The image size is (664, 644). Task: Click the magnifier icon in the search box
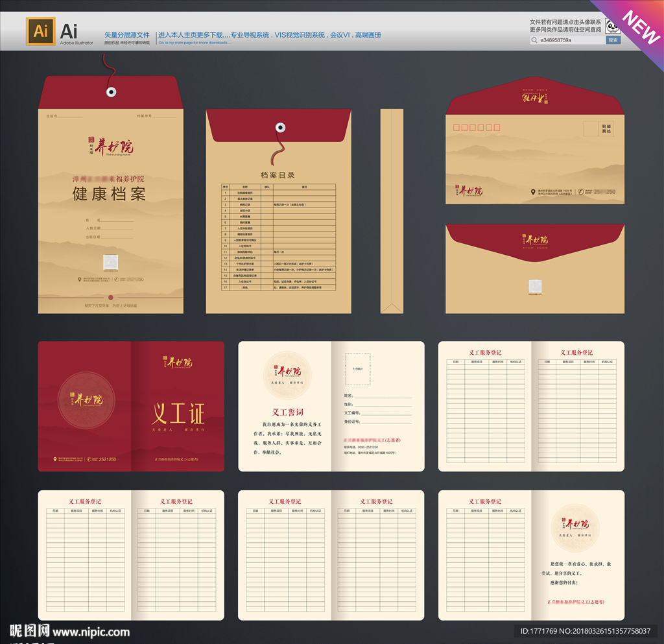pyautogui.click(x=534, y=40)
